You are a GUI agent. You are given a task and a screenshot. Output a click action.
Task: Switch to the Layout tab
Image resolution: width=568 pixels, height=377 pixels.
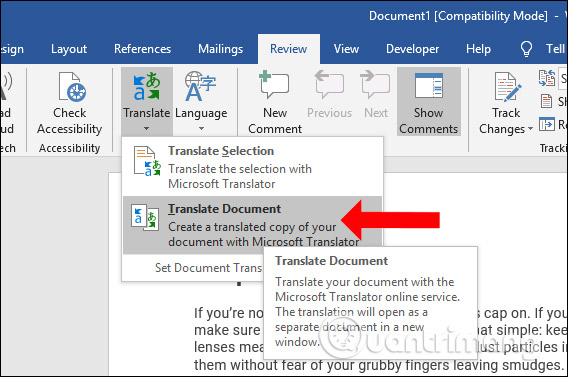[x=69, y=49]
